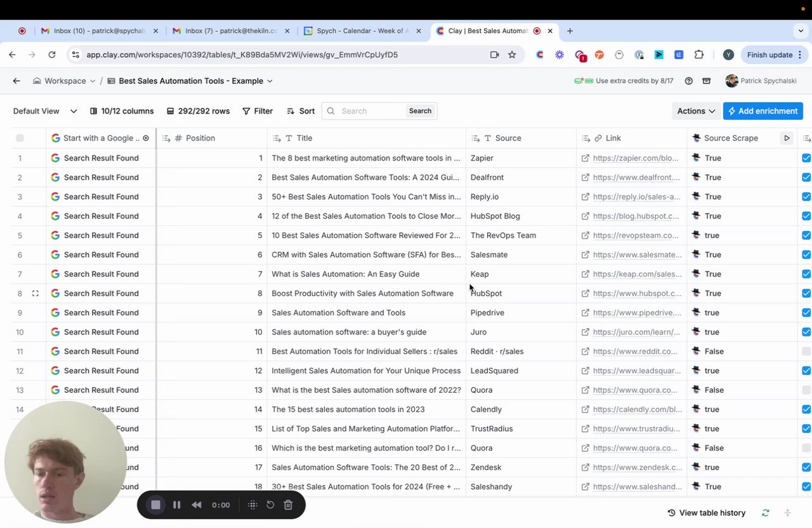Open the Link column header menu
This screenshot has width=812, height=528.
tap(631, 138)
